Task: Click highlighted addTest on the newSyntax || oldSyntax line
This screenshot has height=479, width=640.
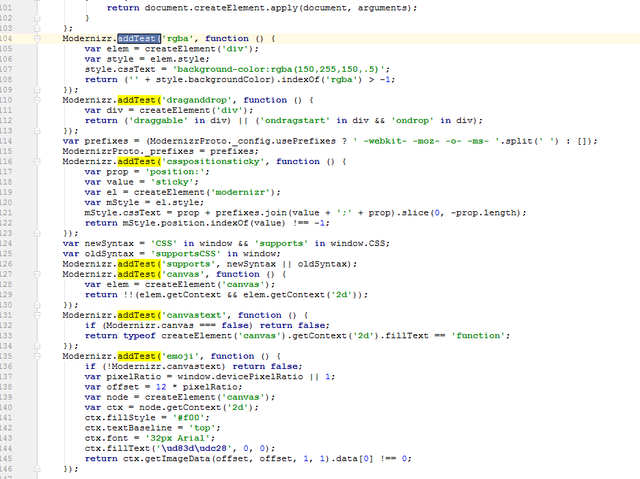Action: (139, 264)
